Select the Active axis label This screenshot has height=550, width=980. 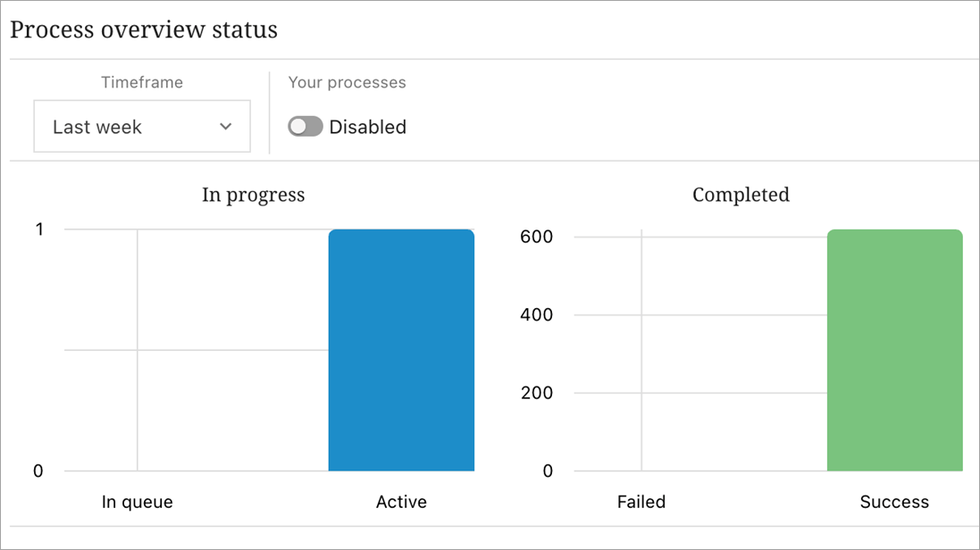point(401,502)
